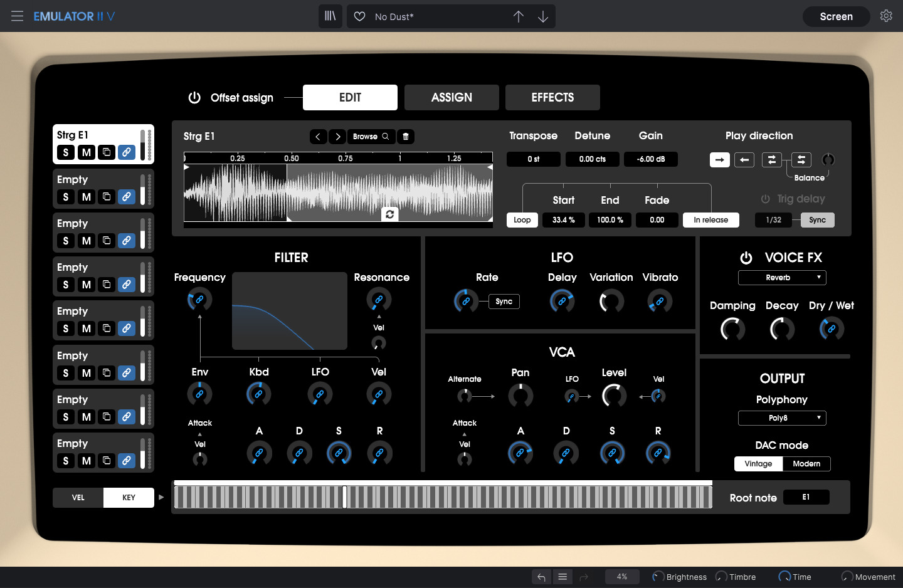Click the filter Resonance knob
The image size is (903, 588).
click(379, 300)
